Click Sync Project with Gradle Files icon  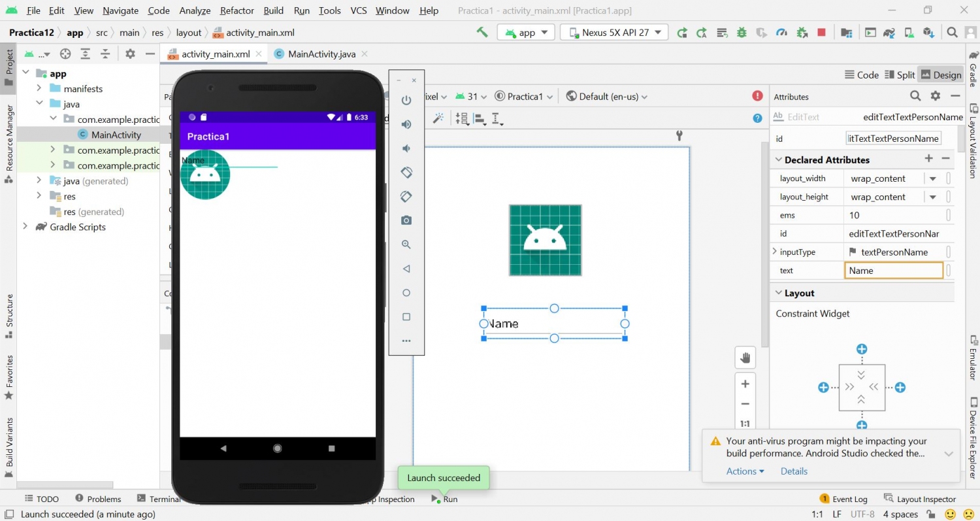click(889, 32)
